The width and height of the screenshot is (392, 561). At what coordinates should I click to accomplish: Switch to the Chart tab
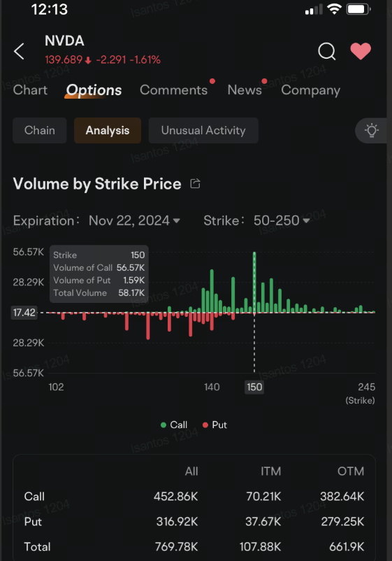[30, 90]
